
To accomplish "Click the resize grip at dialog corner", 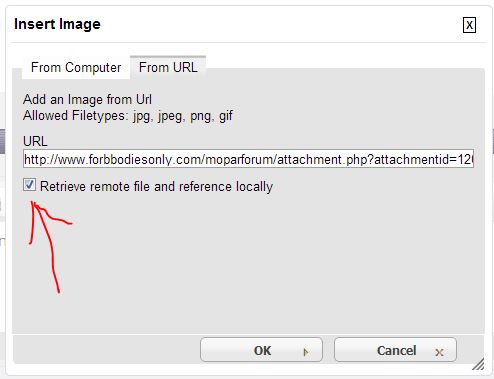I will pyautogui.click(x=478, y=364).
